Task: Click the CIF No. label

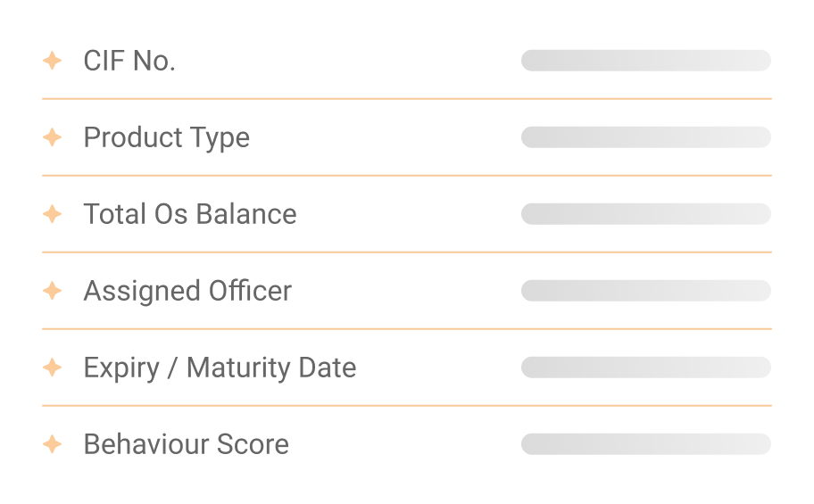Action: pyautogui.click(x=129, y=61)
